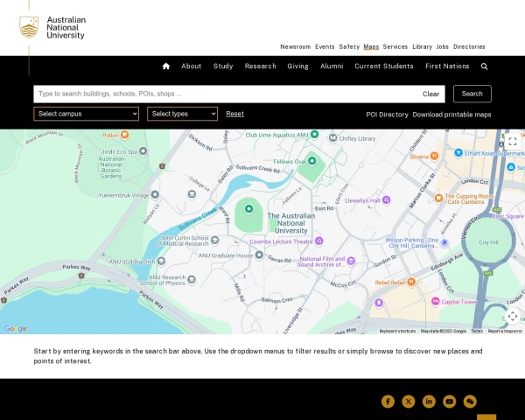Click the National Film and Sound Archive pin
The image size is (525, 420).
point(351,261)
